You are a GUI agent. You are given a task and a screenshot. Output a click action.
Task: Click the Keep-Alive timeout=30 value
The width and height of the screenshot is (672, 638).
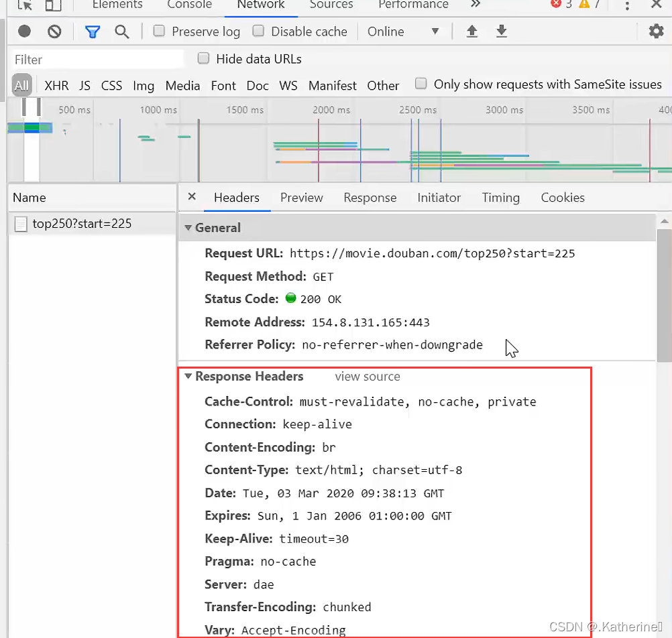click(x=314, y=539)
